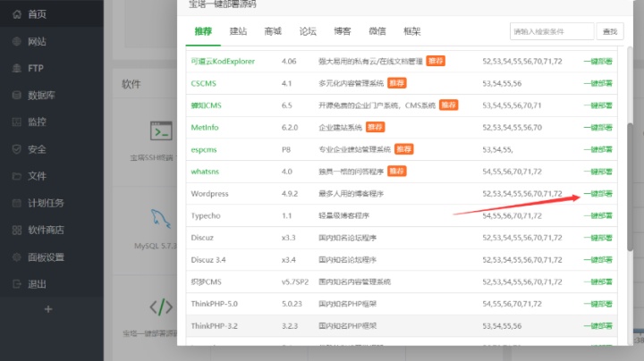Open the 博客 tab
Image resolution: width=644 pixels, height=361 pixels.
point(343,31)
